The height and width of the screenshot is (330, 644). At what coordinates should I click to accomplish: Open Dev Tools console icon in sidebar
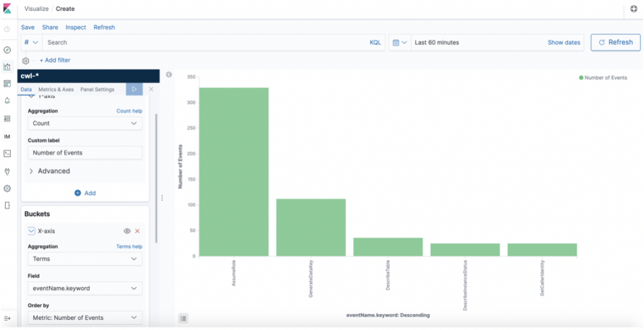pyautogui.click(x=7, y=153)
